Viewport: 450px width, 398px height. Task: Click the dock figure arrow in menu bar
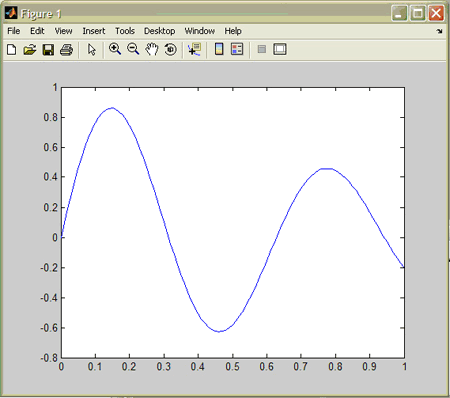439,31
